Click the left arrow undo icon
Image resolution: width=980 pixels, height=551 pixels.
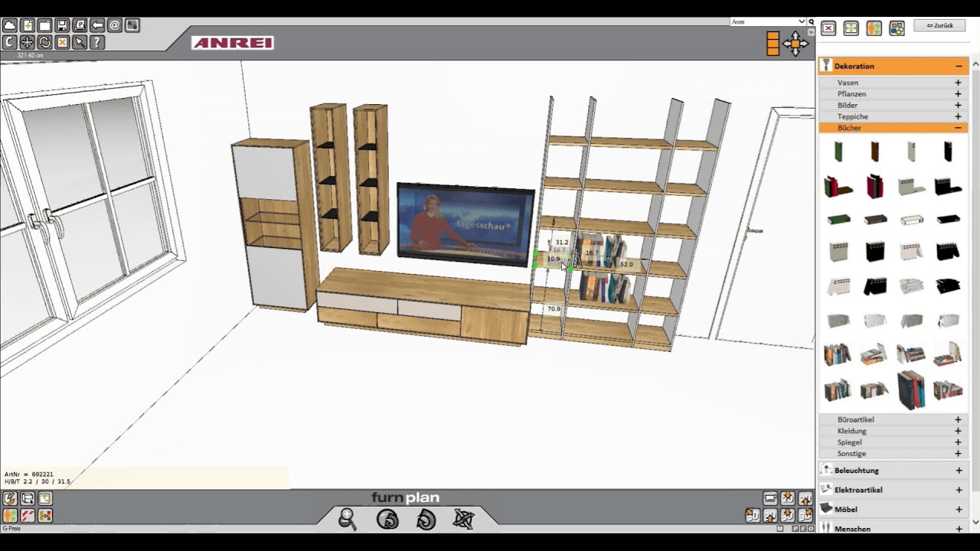(x=97, y=25)
